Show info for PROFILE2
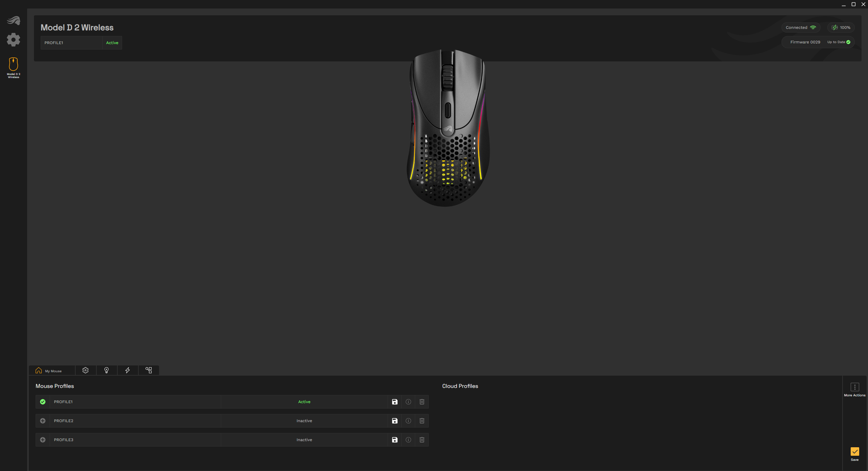Viewport: 868px width, 471px height. [408, 421]
